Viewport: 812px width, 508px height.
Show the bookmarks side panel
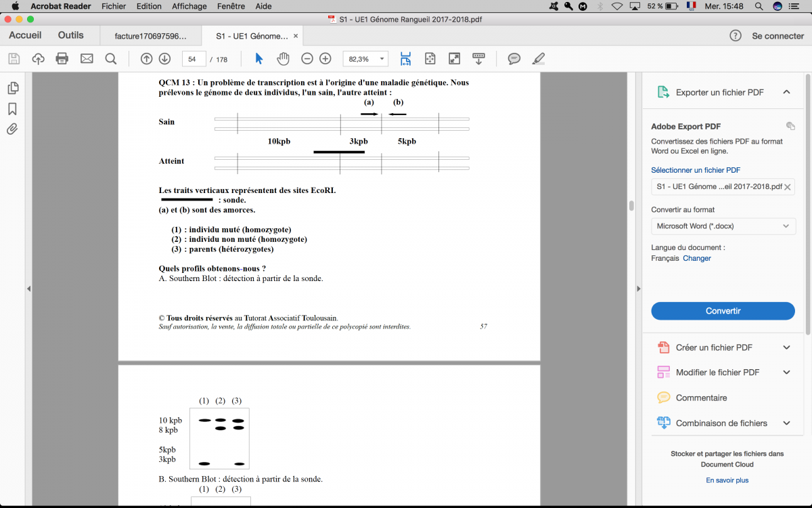12,108
